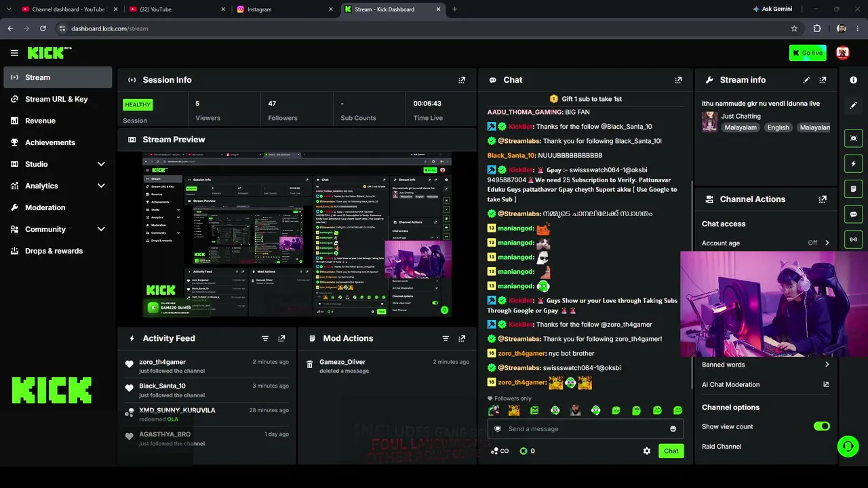Screen dimensions: 868x488
Task: Filter the Mod Actions list
Action: [x=446, y=338]
